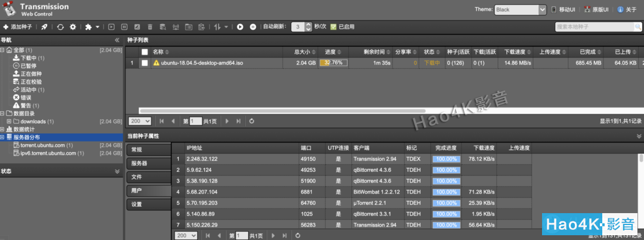
Task: Switch to the 文件 tab
Action: [x=148, y=177]
